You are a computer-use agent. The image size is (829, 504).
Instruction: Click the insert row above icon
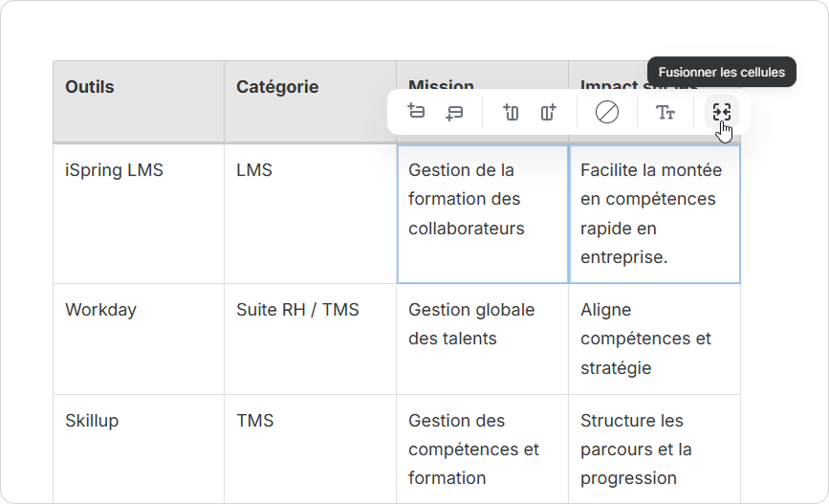pos(416,112)
